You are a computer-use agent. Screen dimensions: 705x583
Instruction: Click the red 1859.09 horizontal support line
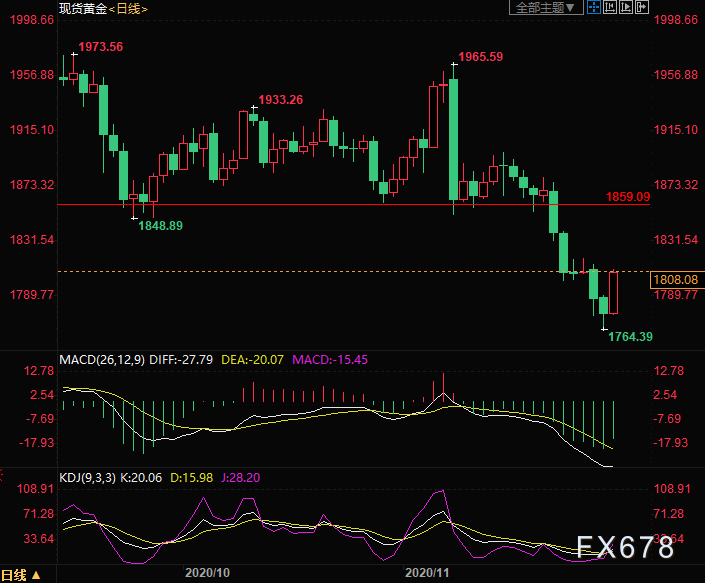coord(300,204)
